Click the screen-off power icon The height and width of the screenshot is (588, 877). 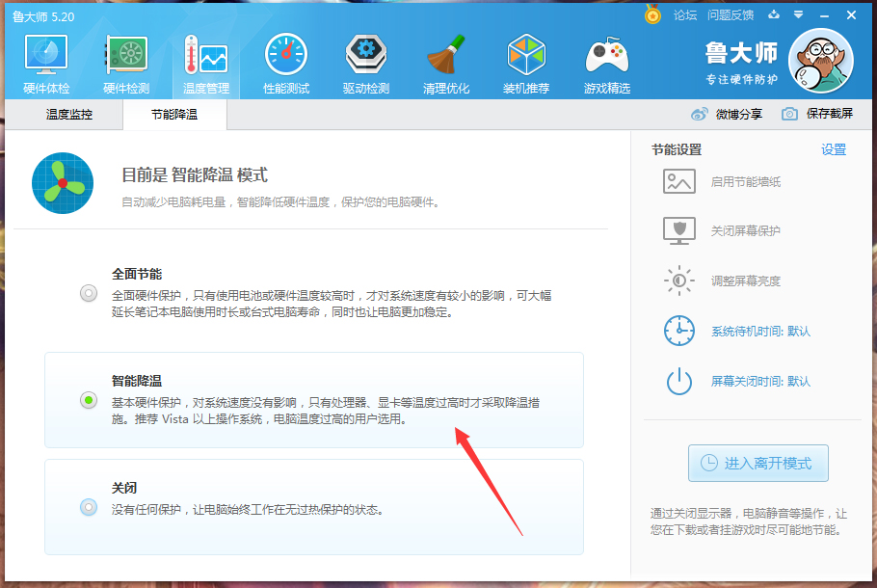click(679, 381)
